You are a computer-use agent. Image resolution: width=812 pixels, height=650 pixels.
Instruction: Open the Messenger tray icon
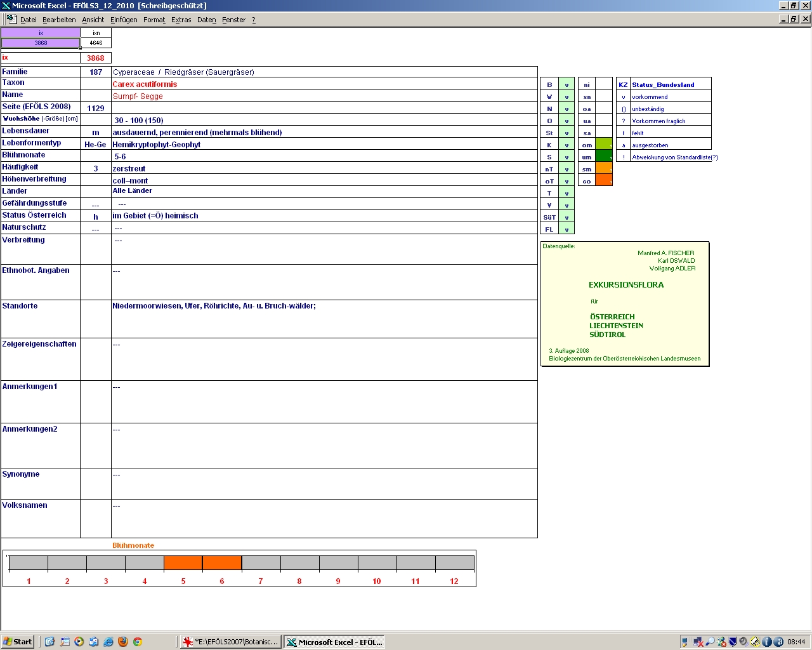tap(721, 642)
